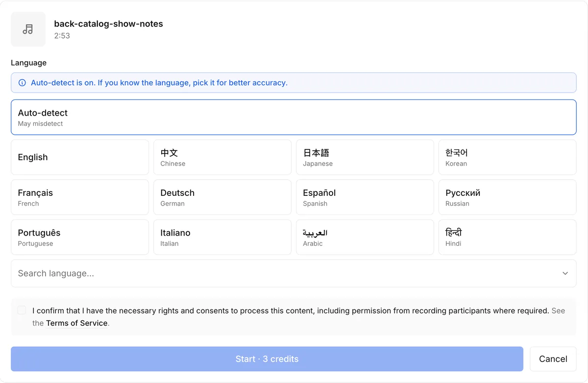
Task: Click the info icon in the auto-detect notice
Action: point(22,83)
